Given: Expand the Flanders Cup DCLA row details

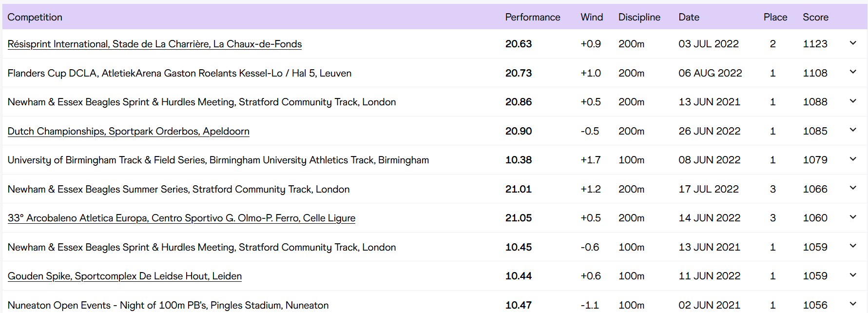Looking at the screenshot, I should (853, 72).
